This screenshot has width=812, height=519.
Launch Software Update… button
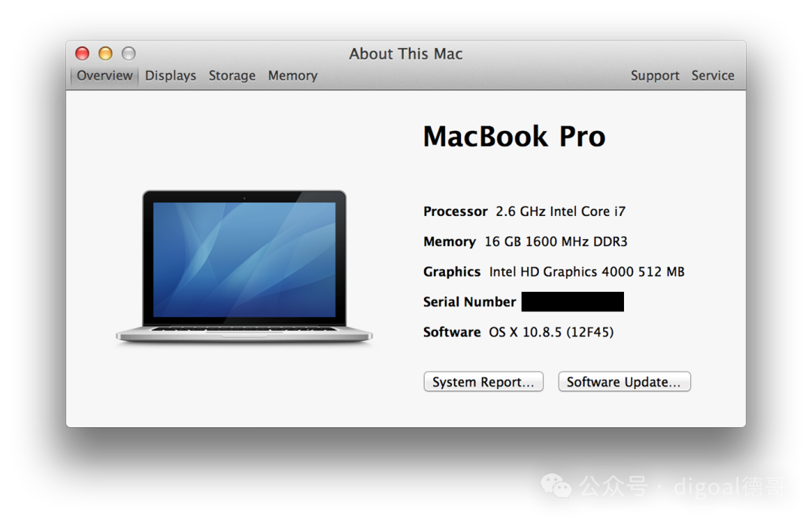coord(624,382)
